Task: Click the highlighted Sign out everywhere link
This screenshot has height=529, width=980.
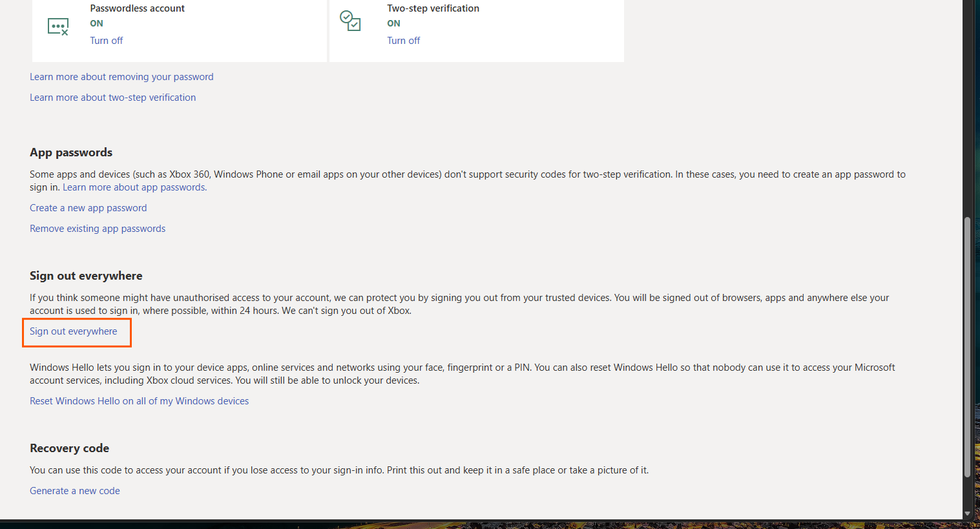Action: click(73, 331)
